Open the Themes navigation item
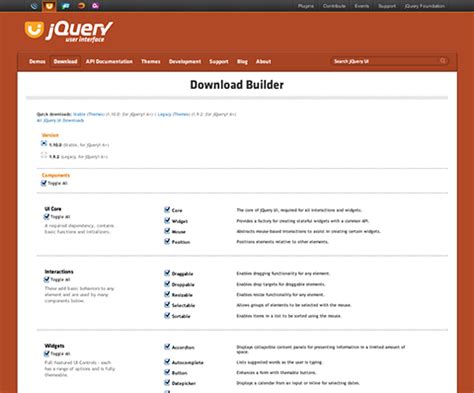Screen dimensions: 474x393 coord(151,62)
